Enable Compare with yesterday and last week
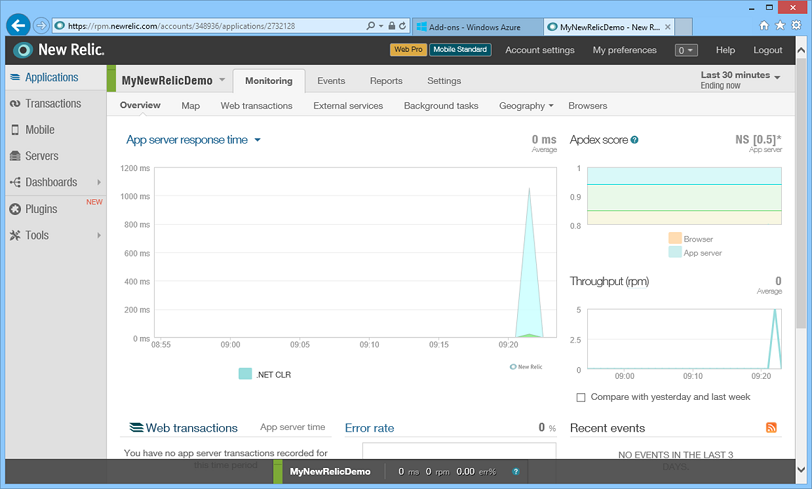 pyautogui.click(x=581, y=397)
